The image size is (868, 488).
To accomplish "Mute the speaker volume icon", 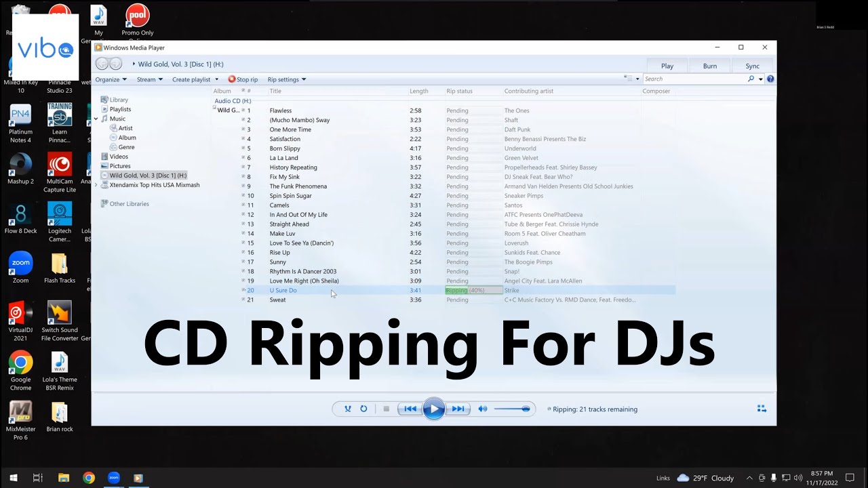I will [482, 409].
